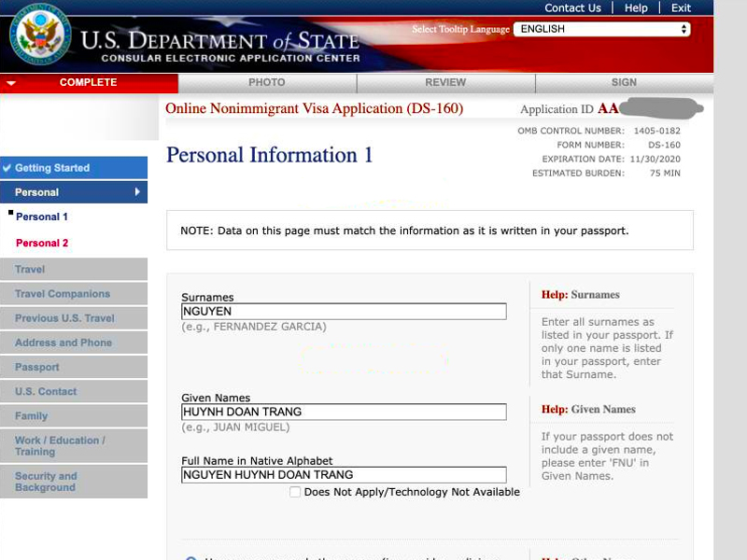The height and width of the screenshot is (560, 747).
Task: Click the Contact Us link
Action: pyautogui.click(x=572, y=8)
